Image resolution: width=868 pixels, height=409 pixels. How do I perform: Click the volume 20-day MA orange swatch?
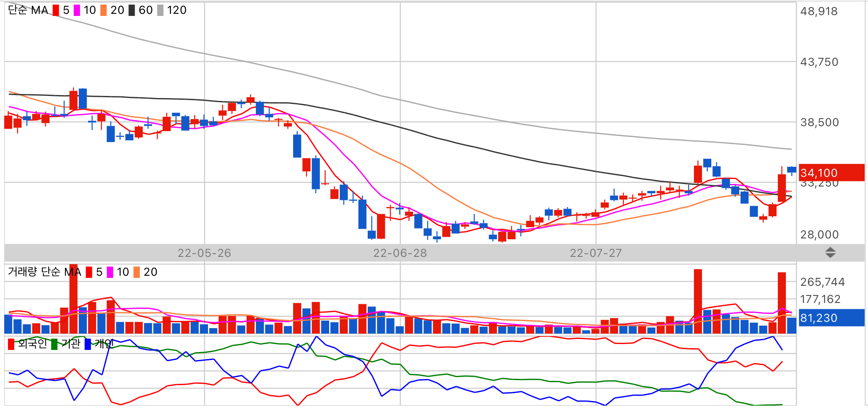pos(137,272)
